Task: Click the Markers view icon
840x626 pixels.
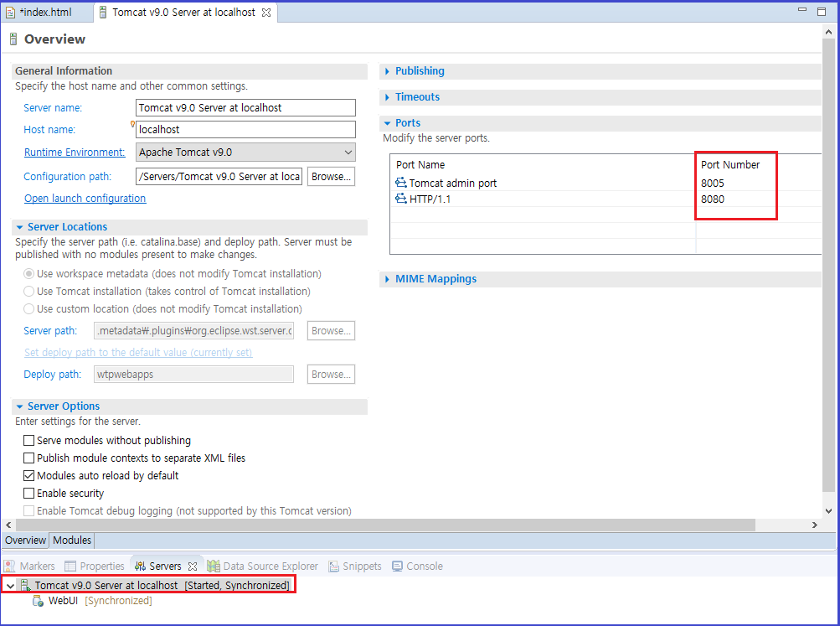Action: click(10, 566)
